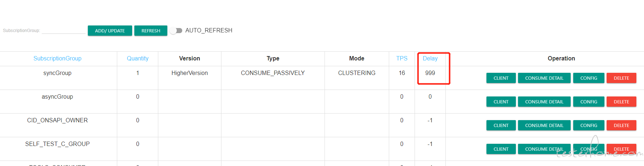Sort table by Delay column
The width and height of the screenshot is (644, 166).
tap(430, 58)
